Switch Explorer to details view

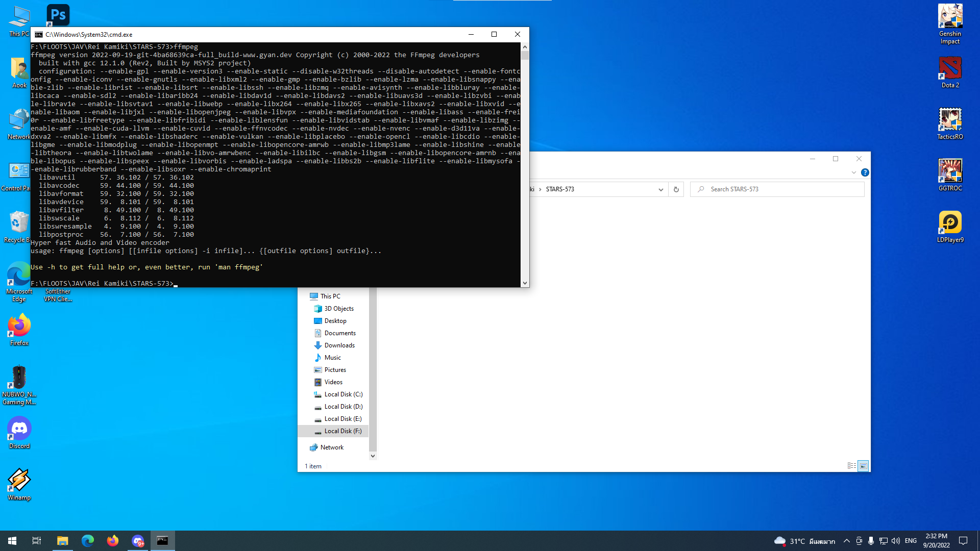point(851,466)
